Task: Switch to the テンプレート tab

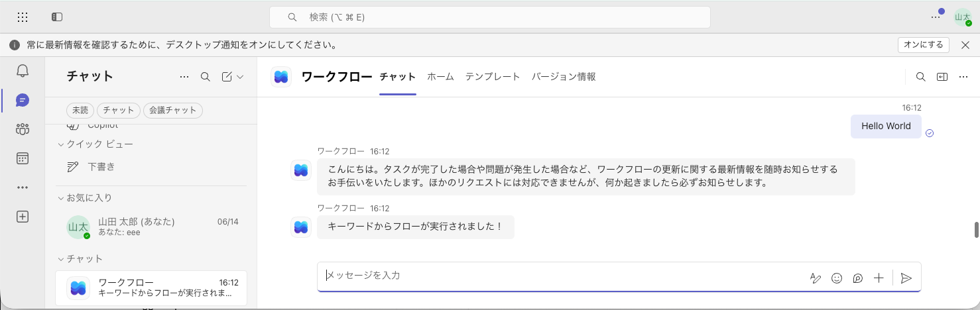Action: [x=493, y=77]
